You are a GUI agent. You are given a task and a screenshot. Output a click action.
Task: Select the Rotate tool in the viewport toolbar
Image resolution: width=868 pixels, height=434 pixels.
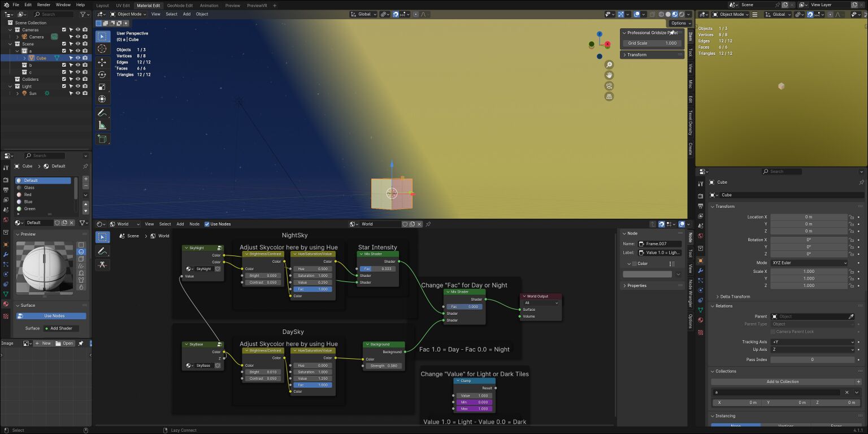click(x=102, y=75)
